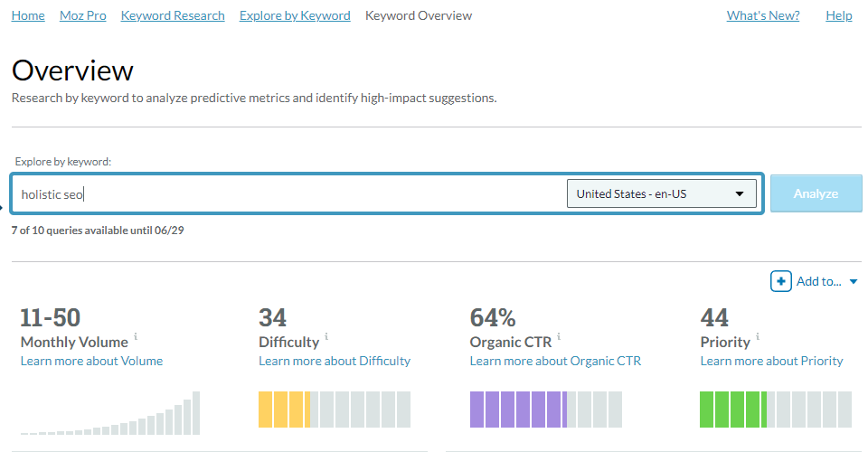The image size is (868, 452).
Task: Follow Learn more about Priority link
Action: point(771,361)
